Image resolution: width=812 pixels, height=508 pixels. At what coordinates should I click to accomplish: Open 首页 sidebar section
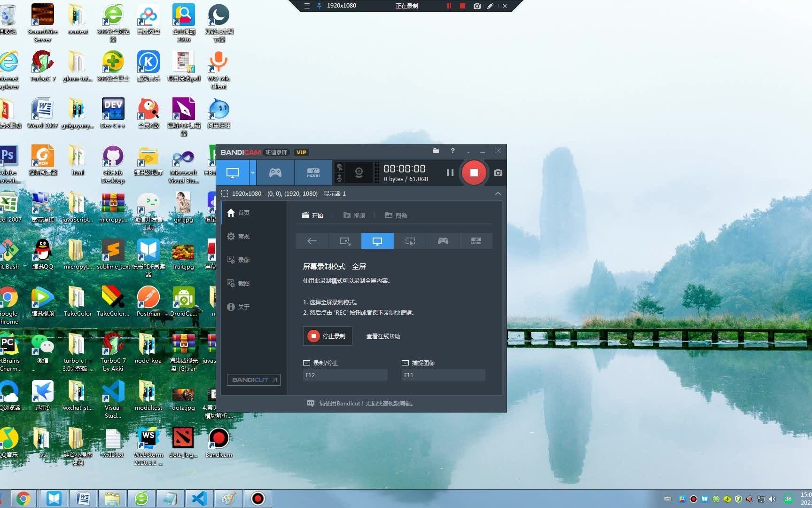coord(254,213)
